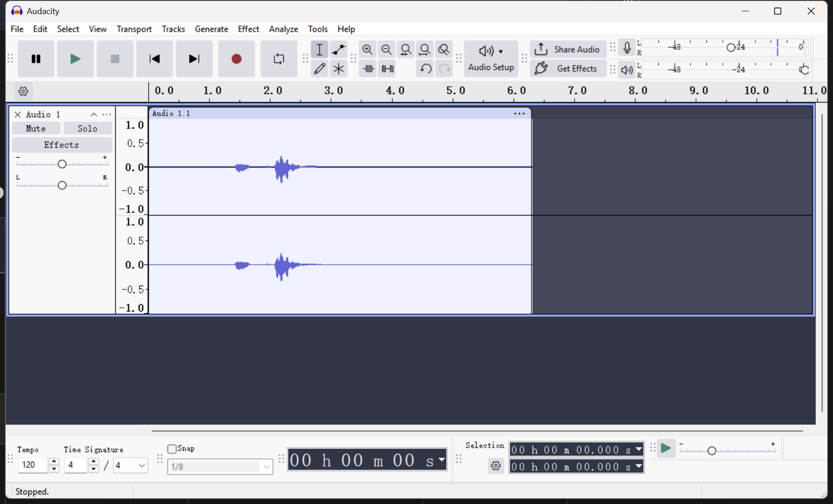This screenshot has width=833, height=504.
Task: Open time display format dropdown arrow
Action: click(x=441, y=459)
